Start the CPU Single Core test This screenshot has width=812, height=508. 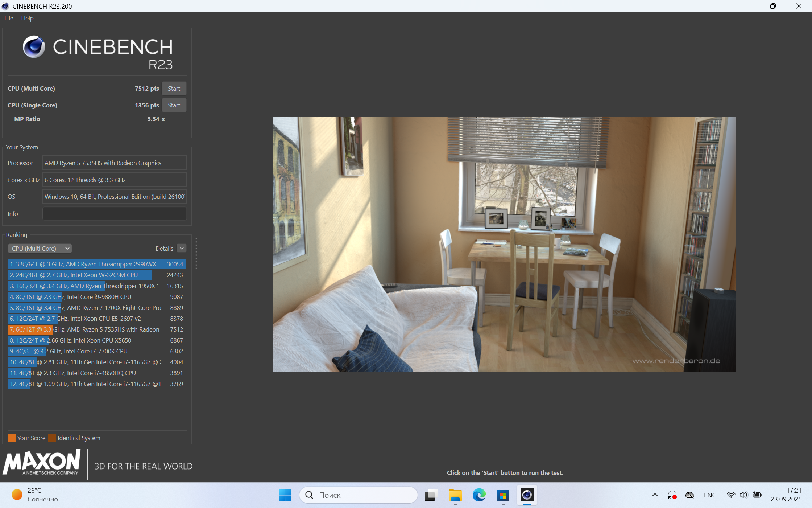click(x=174, y=105)
